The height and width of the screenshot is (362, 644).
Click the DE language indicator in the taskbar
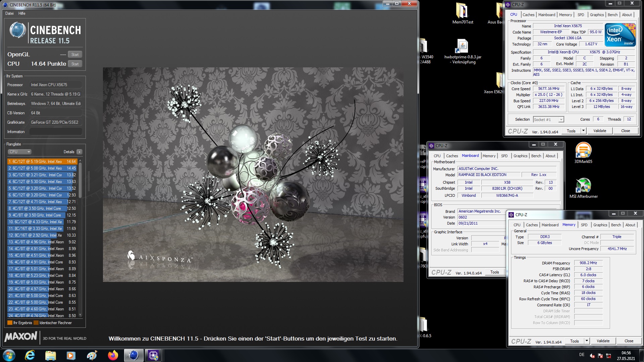[x=582, y=355]
